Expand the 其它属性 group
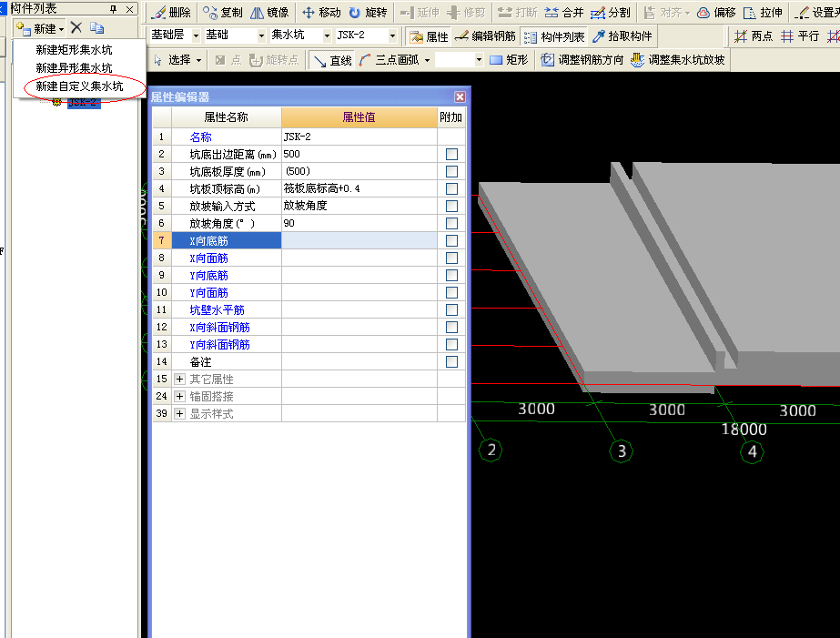Viewport: 840px width, 638px height. (179, 380)
